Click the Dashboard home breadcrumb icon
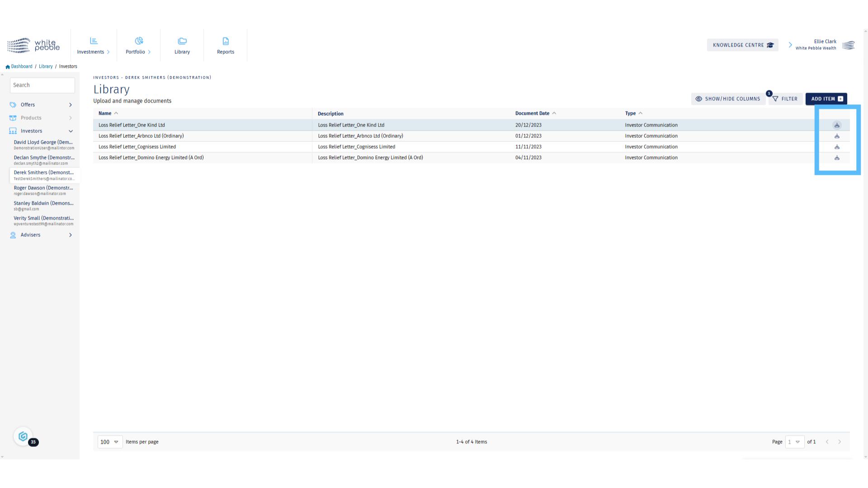868x488 pixels. (x=8, y=67)
